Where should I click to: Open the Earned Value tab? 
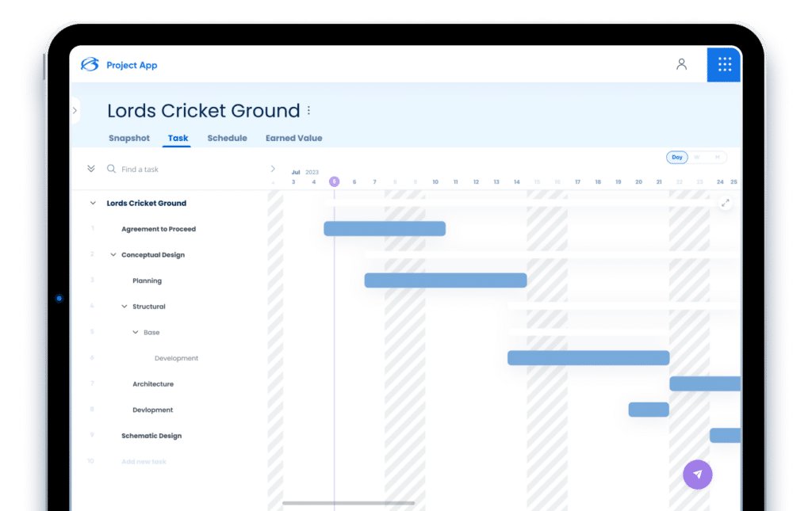(x=293, y=138)
